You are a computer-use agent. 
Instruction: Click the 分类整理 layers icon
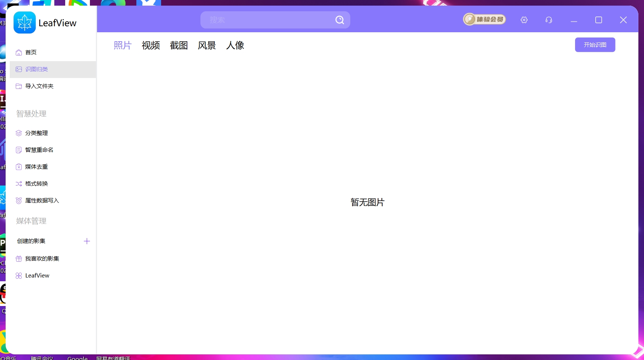(x=19, y=133)
